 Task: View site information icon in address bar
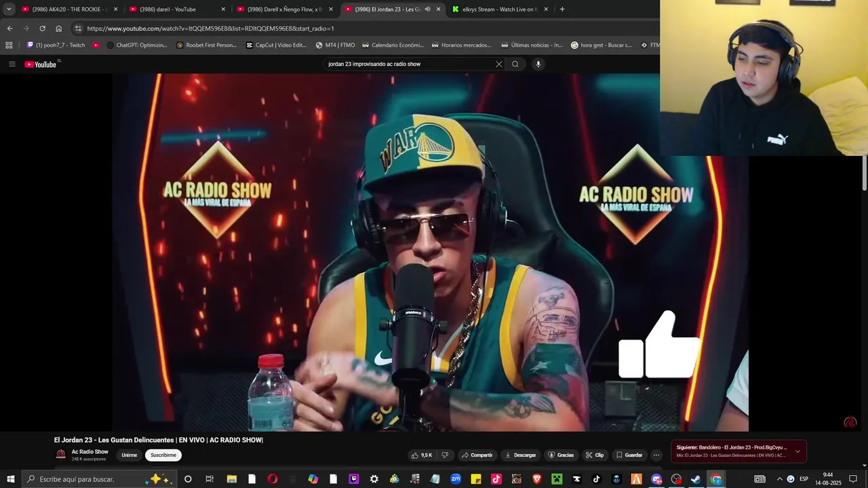click(78, 28)
